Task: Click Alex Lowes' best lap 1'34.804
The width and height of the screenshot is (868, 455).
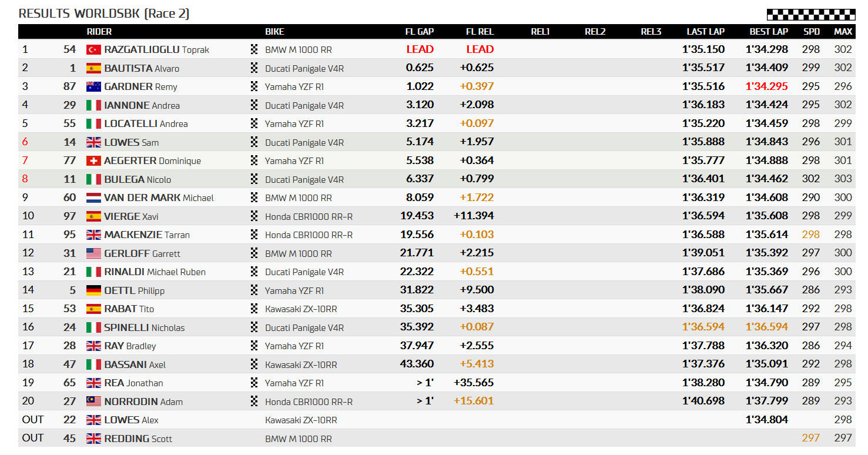Action: [767, 420]
